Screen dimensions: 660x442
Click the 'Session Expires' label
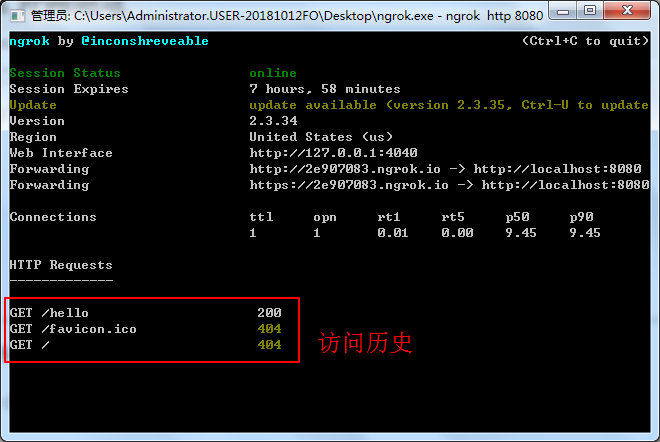coord(69,89)
